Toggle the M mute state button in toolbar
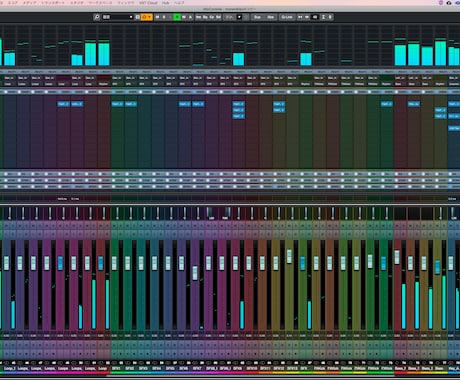The height and width of the screenshot is (380, 460). click(x=157, y=17)
